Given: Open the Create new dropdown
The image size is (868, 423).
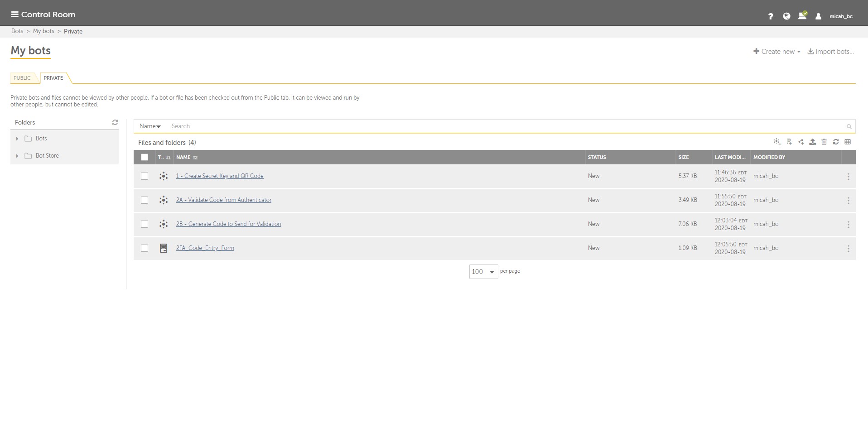Looking at the screenshot, I should click(x=777, y=52).
